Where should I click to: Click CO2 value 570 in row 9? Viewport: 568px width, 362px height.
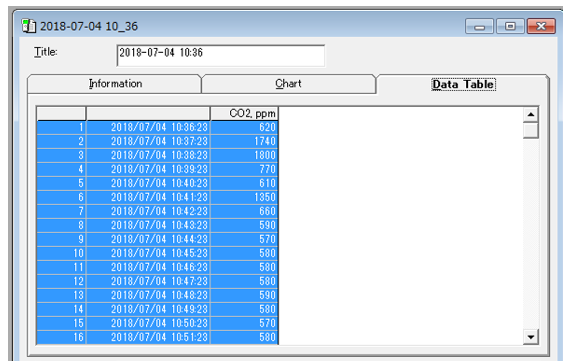244,240
